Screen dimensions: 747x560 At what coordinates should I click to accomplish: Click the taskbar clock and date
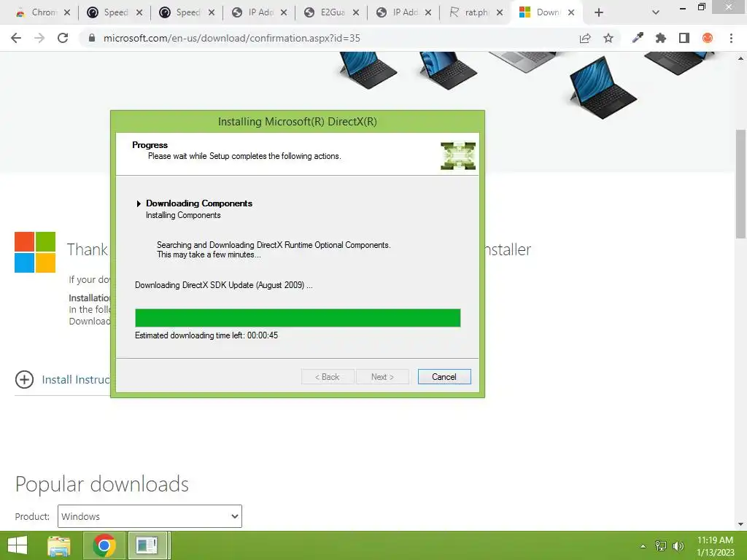[715, 546]
